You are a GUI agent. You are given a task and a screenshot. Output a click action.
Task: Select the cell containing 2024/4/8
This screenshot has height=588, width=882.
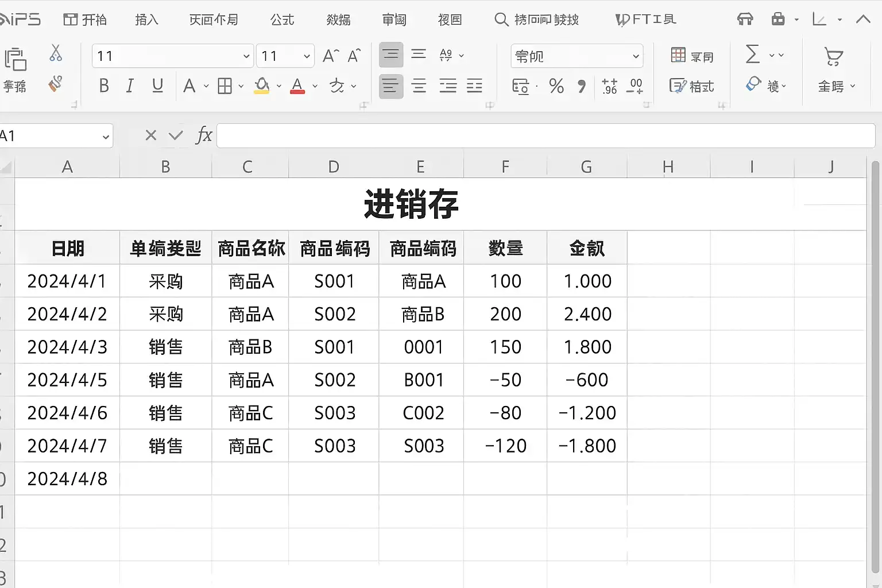(67, 478)
